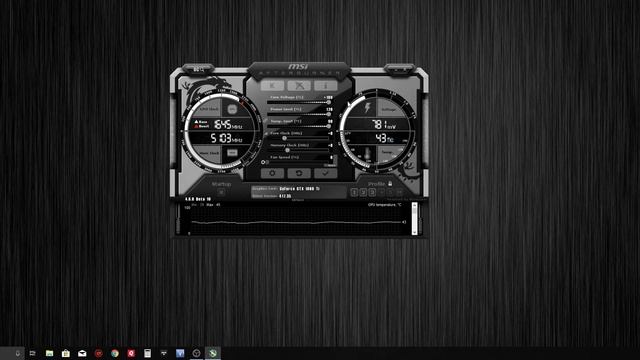Adjust the Core Voltage slider
This screenshot has height=360, width=640.
(298, 102)
